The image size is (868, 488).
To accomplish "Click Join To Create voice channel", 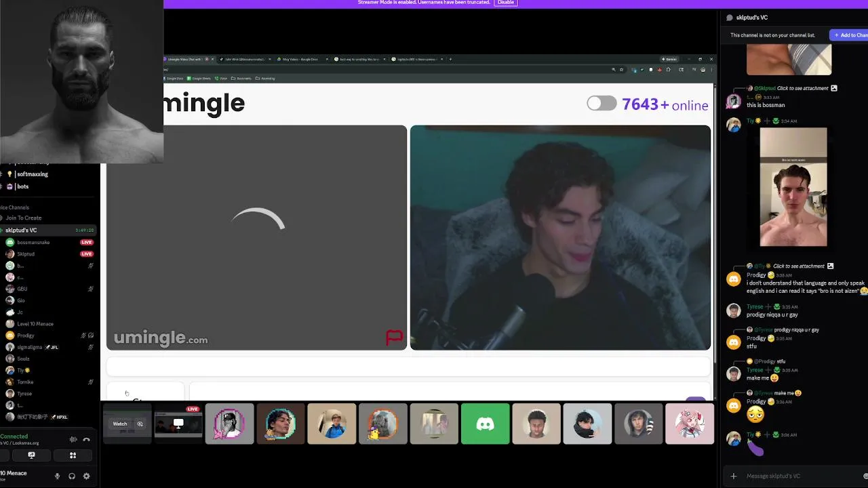I will point(24,218).
